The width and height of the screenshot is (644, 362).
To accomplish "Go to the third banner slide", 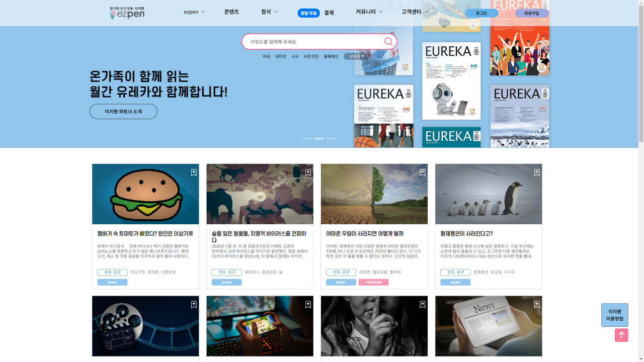I will 331,138.
